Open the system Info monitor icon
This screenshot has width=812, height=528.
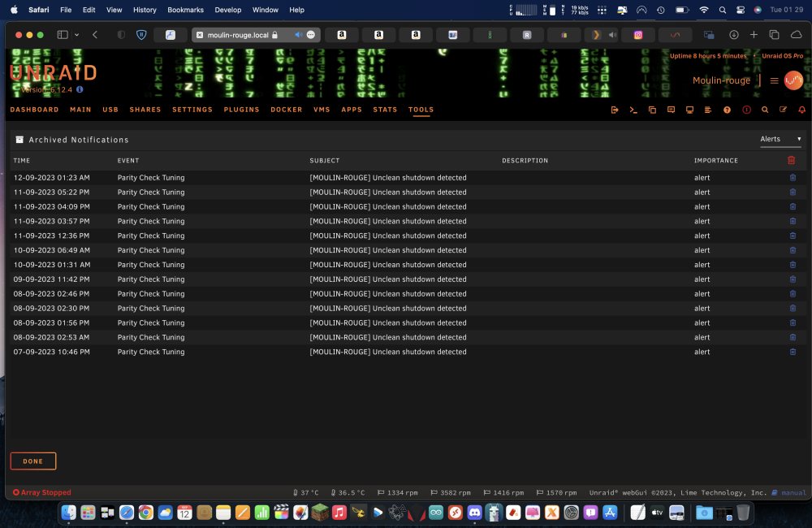689,110
